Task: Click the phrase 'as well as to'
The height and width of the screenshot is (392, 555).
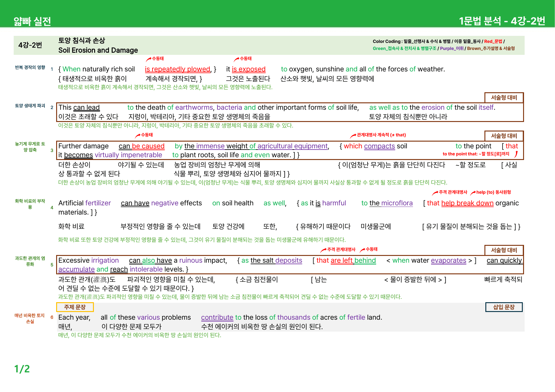Action: pos(388,108)
